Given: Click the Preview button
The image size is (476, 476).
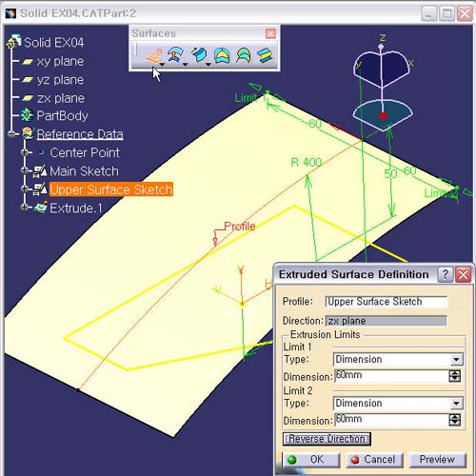Looking at the screenshot, I should [437, 459].
